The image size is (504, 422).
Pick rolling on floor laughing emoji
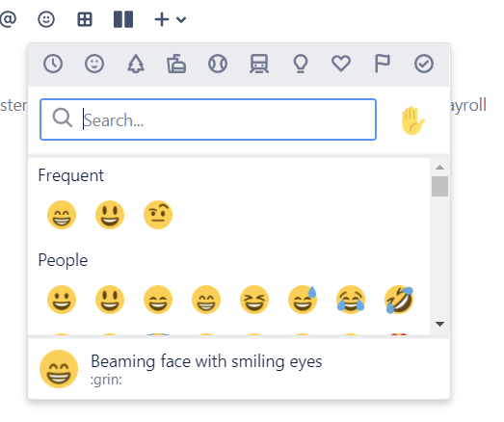pyautogui.click(x=399, y=300)
